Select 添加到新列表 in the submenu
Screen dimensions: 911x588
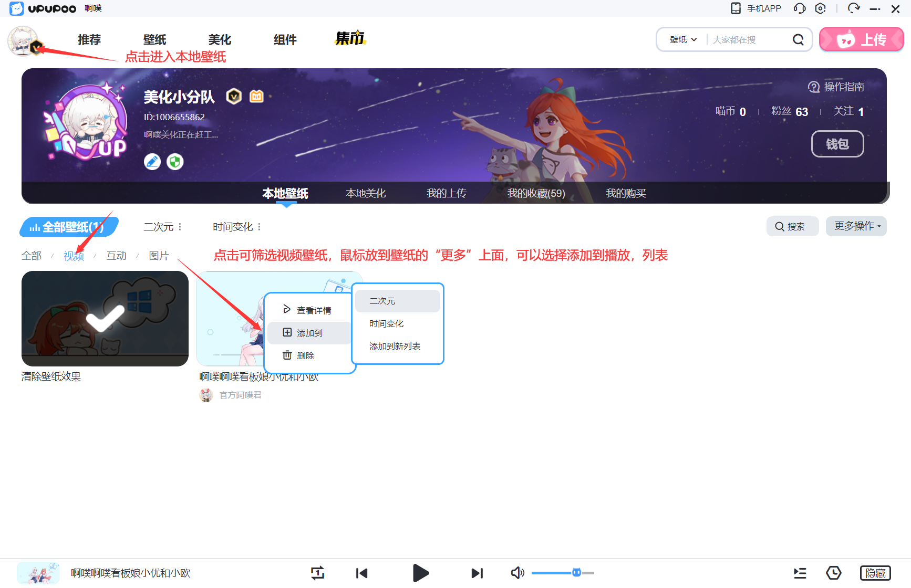click(395, 346)
